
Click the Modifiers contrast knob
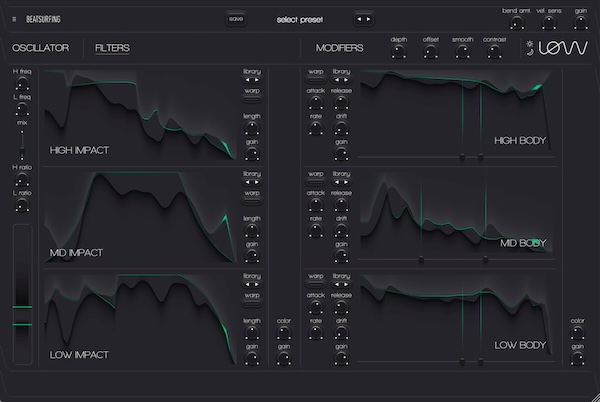click(493, 51)
